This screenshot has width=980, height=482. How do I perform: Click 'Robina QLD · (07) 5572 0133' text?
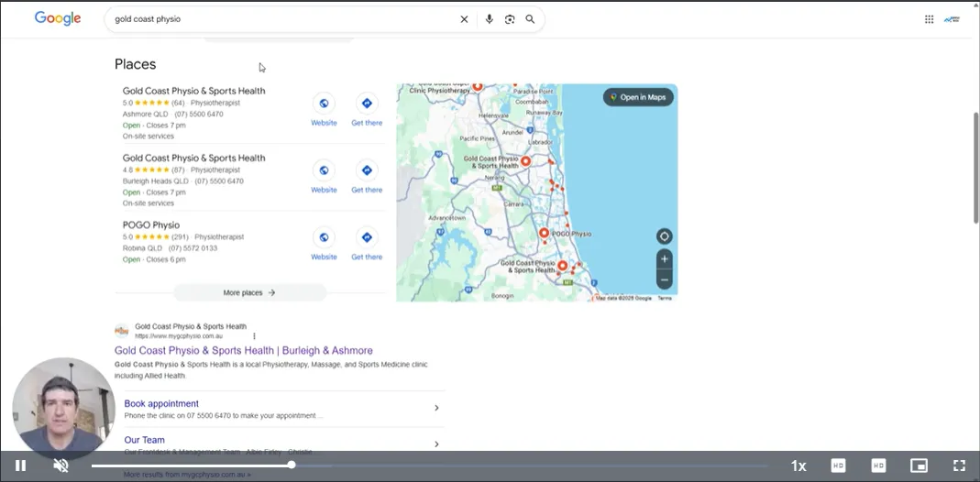(x=170, y=247)
